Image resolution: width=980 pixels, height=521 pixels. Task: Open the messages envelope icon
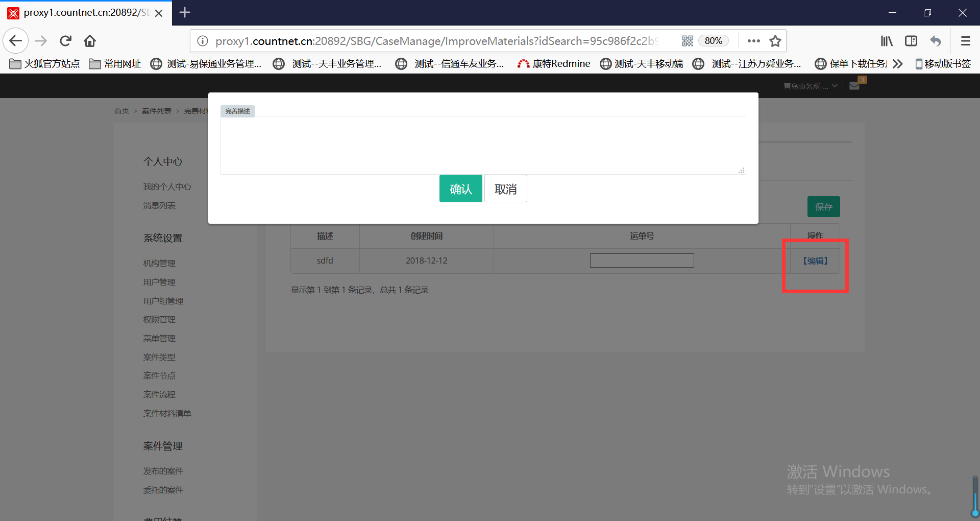854,86
